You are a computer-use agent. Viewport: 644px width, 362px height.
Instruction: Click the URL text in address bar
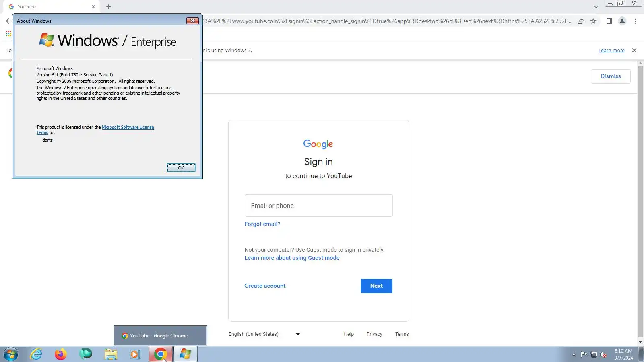coord(387,21)
